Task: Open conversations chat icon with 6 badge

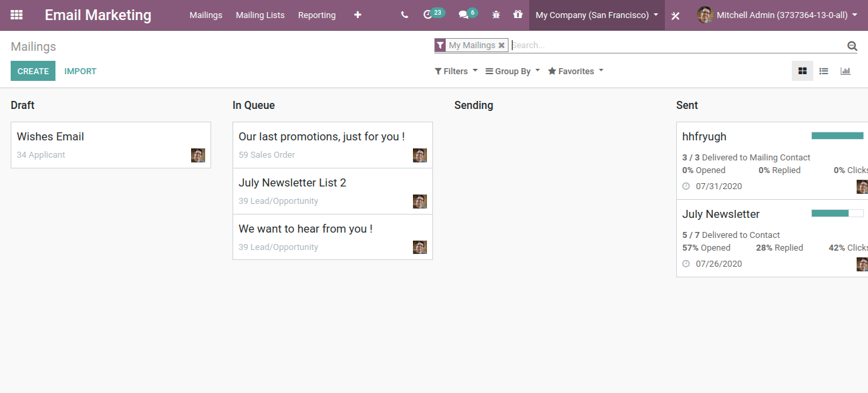Action: click(x=468, y=14)
